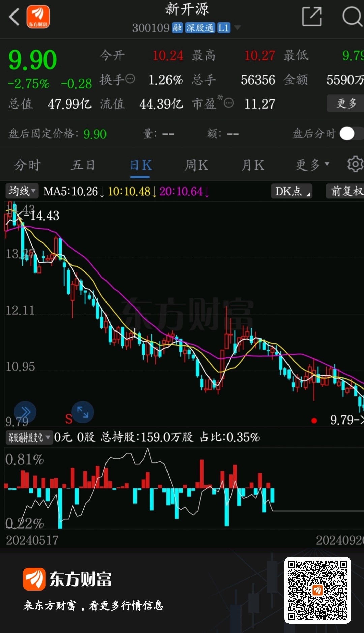
Task: Tap the info icon beside 市盈
Action: click(229, 103)
